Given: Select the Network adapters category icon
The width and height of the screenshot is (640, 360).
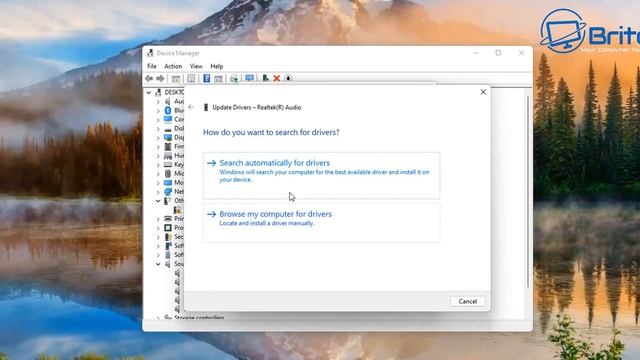Looking at the screenshot, I should coord(168,191).
